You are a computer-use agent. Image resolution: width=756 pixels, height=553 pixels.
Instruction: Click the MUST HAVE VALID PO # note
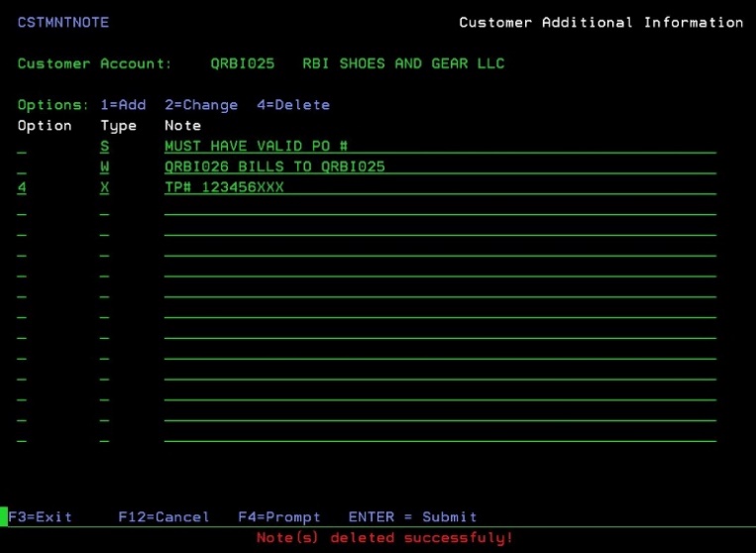pyautogui.click(x=256, y=147)
